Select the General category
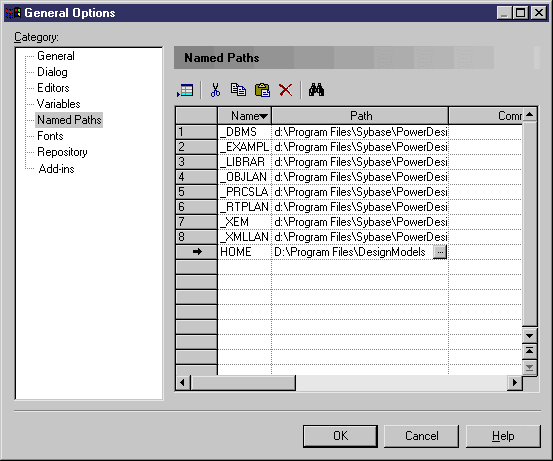This screenshot has width=553, height=461. pos(56,56)
